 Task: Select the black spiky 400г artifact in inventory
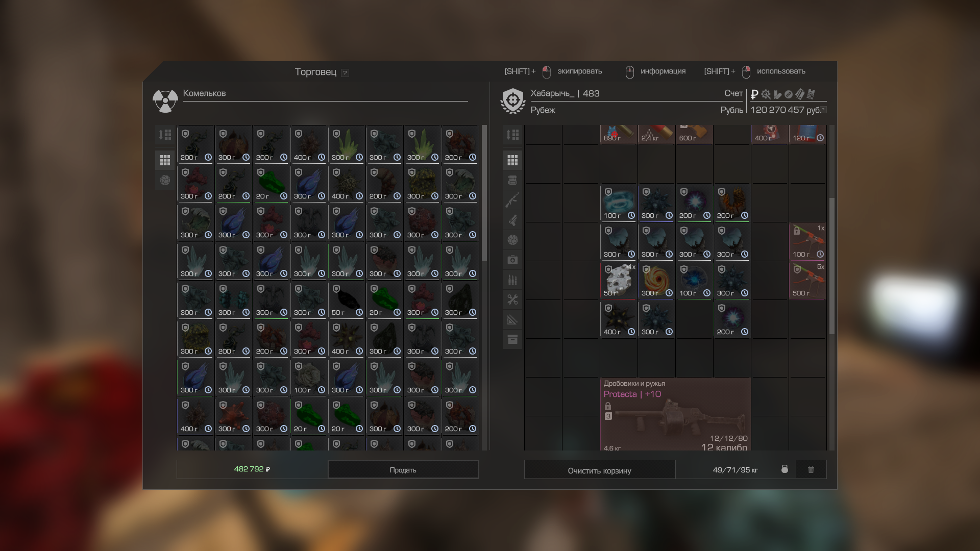[x=619, y=319]
